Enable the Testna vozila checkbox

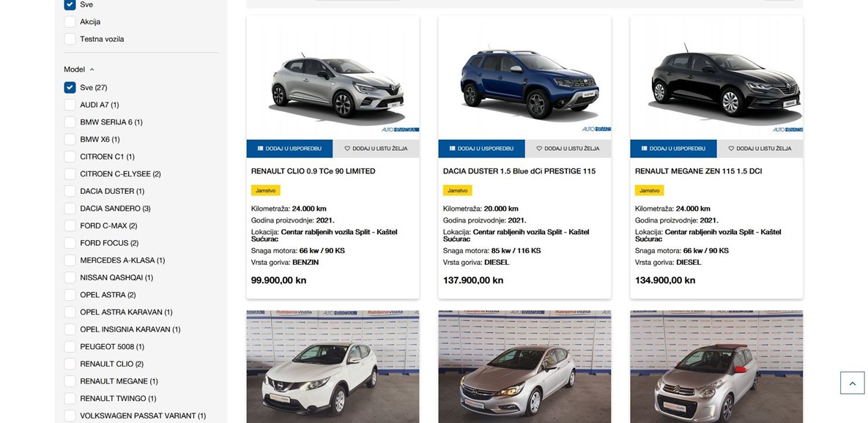(x=70, y=39)
